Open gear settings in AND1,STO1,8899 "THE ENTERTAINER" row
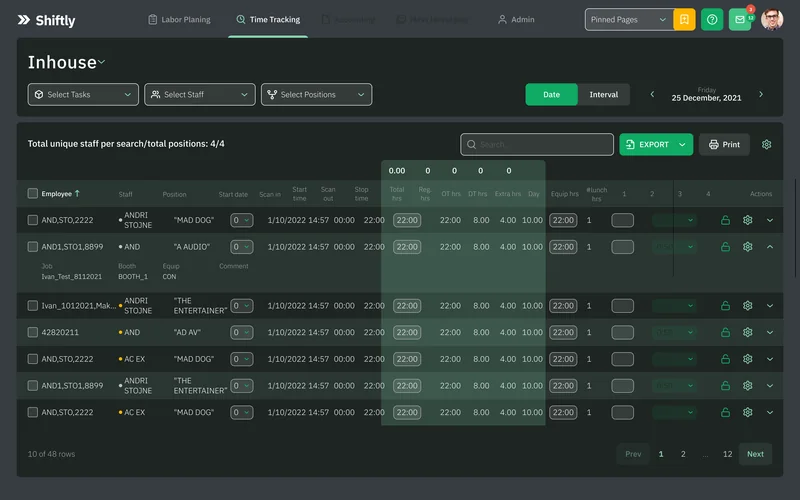800x500 pixels. (x=747, y=386)
